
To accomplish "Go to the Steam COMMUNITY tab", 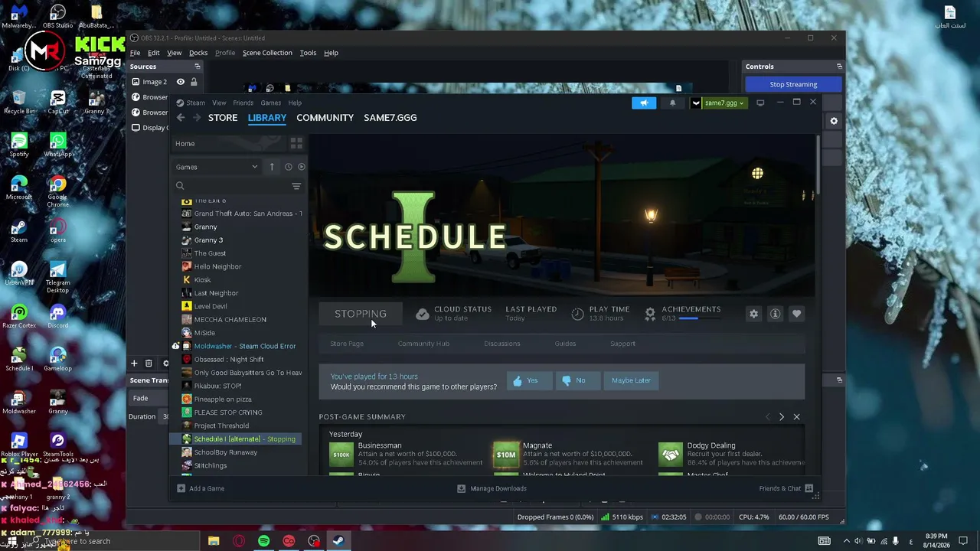I will 325,117.
